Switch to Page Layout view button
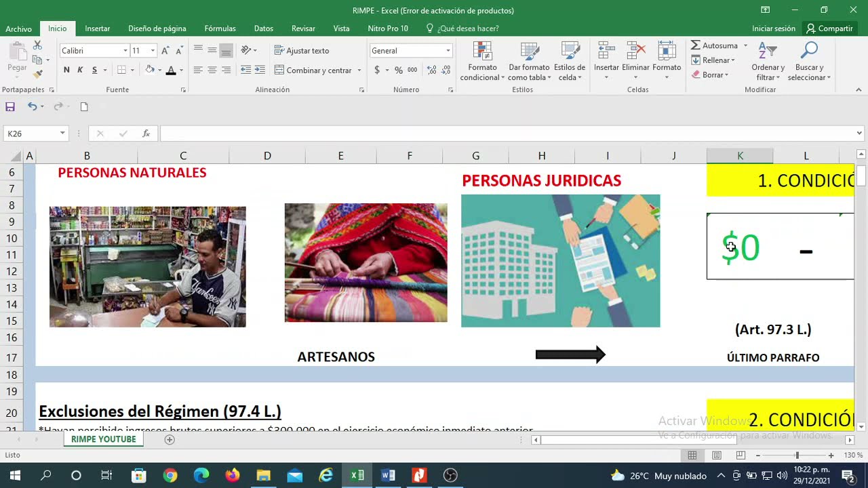 tap(717, 455)
